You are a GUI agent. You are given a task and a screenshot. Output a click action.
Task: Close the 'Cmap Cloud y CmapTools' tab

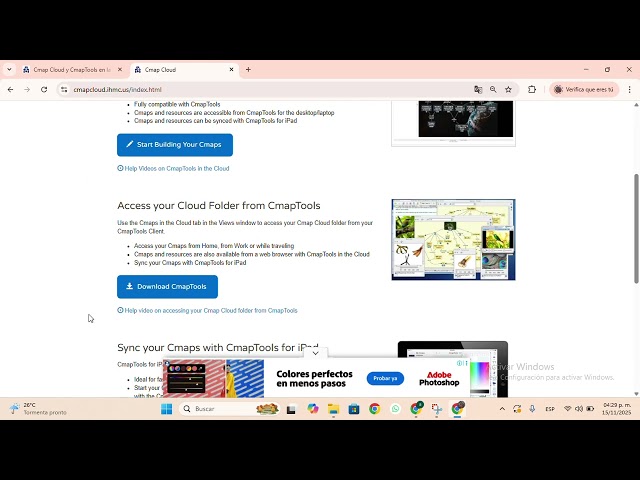[120, 70]
